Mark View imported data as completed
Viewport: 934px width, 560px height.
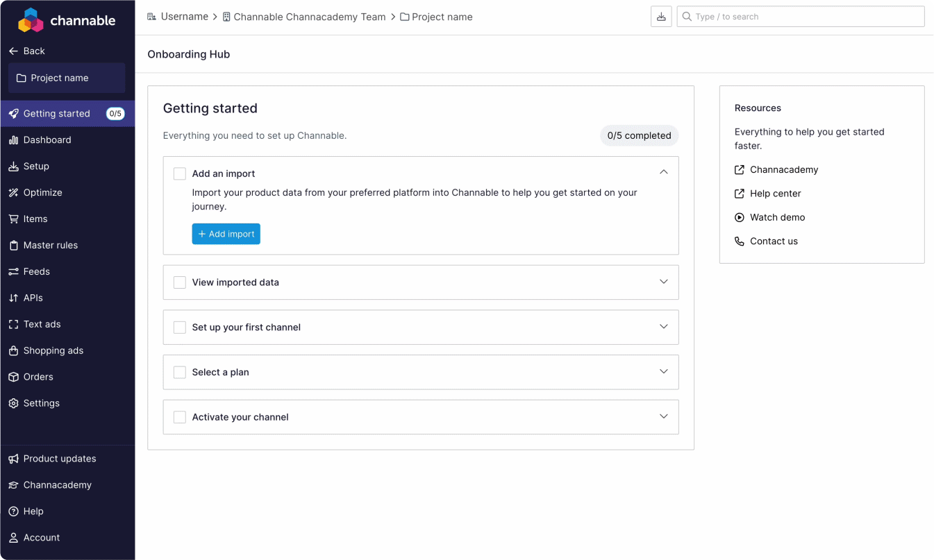click(x=179, y=282)
